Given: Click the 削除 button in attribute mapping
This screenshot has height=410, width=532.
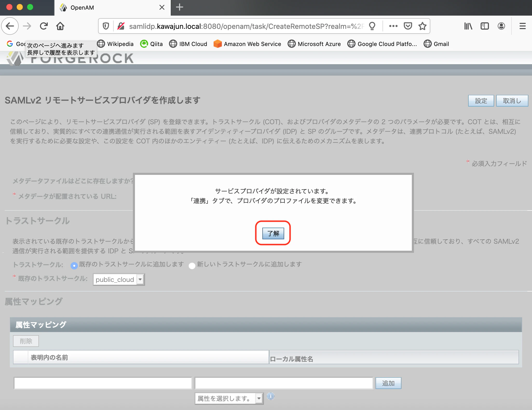Looking at the screenshot, I should (x=26, y=341).
